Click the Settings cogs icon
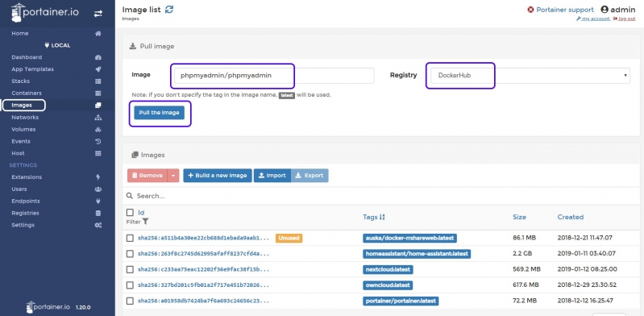The height and width of the screenshot is (316, 644). point(98,225)
